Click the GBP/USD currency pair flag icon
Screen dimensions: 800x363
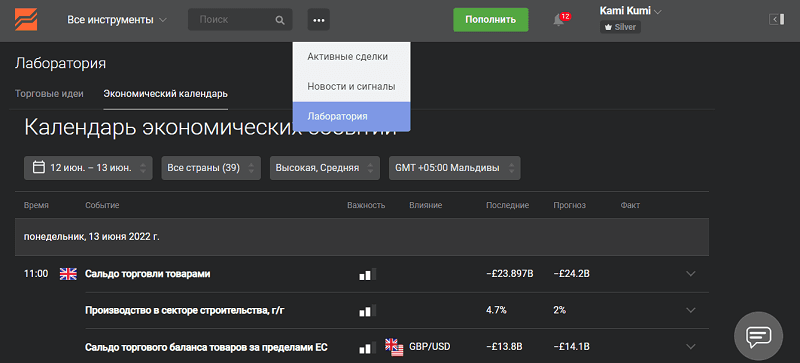(393, 347)
